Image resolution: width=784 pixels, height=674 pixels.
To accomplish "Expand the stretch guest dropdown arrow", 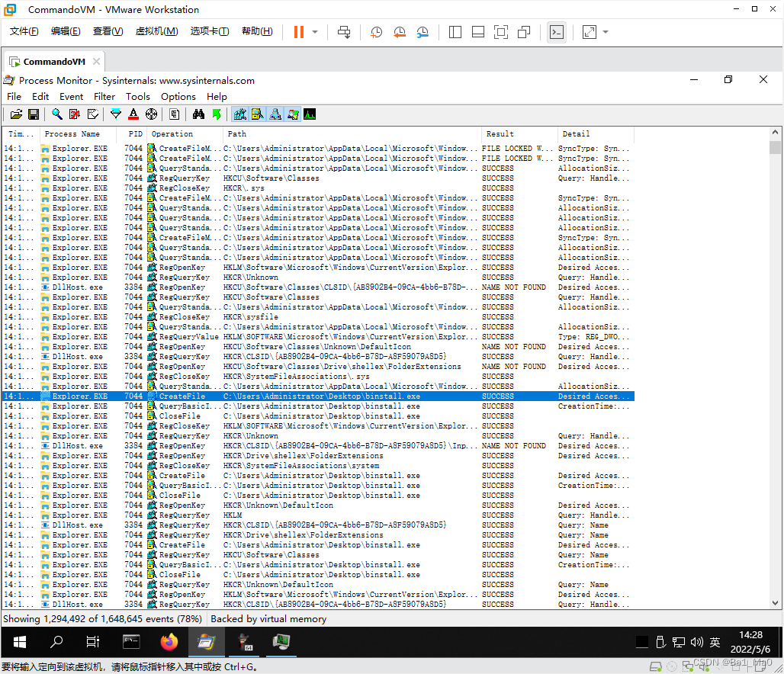I will pos(606,32).
